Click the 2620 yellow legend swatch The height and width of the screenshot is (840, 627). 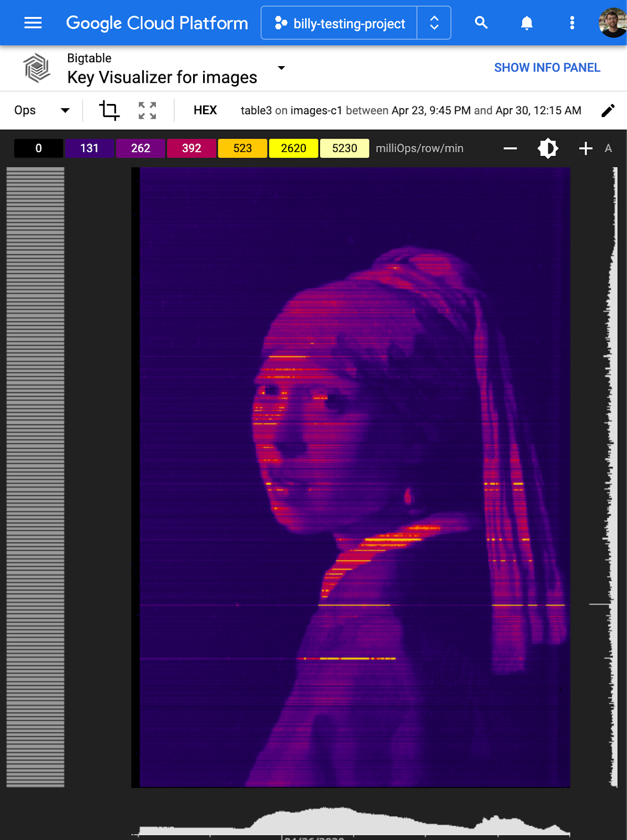click(293, 148)
